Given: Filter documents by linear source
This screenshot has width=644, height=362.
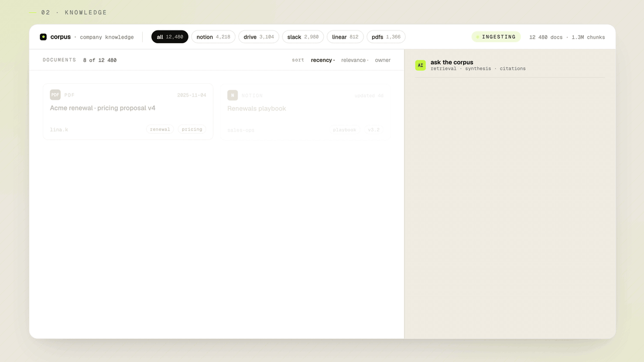Looking at the screenshot, I should coord(345,37).
